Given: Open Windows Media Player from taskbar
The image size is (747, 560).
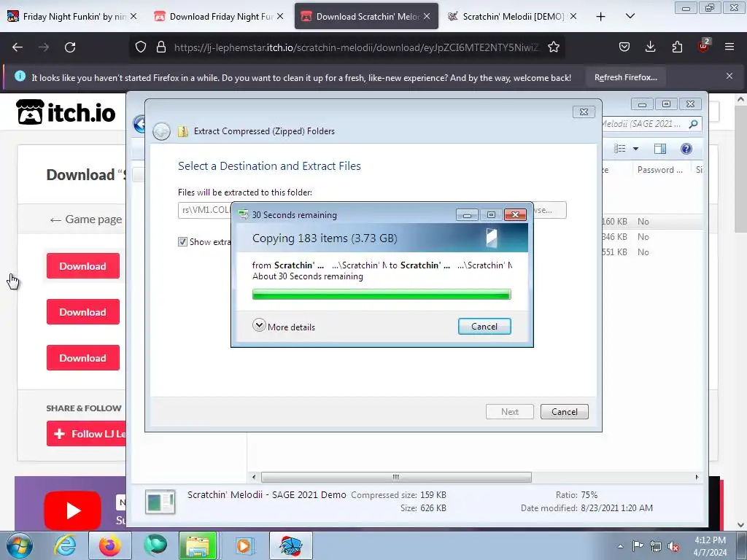Looking at the screenshot, I should (x=244, y=545).
